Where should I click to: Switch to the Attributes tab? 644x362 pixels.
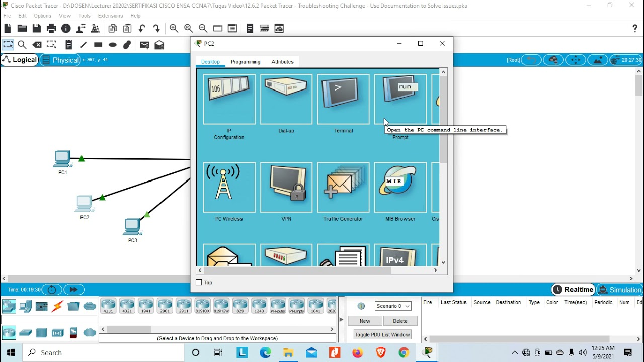click(x=283, y=62)
